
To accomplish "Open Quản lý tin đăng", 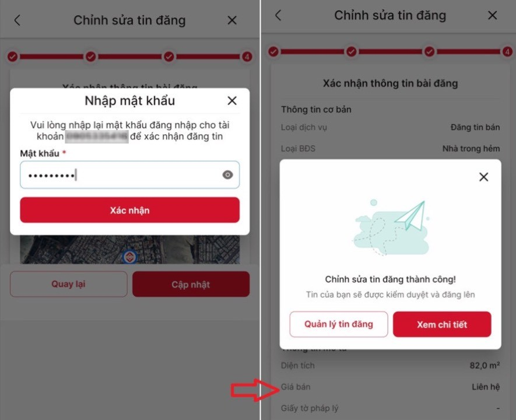I will (339, 324).
